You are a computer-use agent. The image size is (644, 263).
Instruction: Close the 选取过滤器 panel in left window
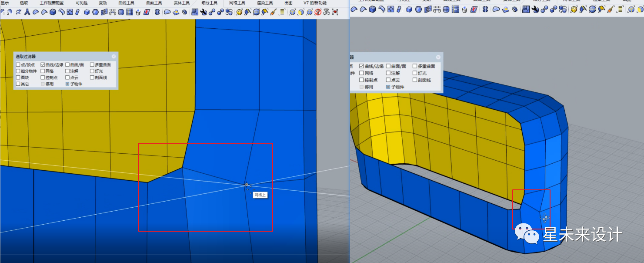click(114, 57)
